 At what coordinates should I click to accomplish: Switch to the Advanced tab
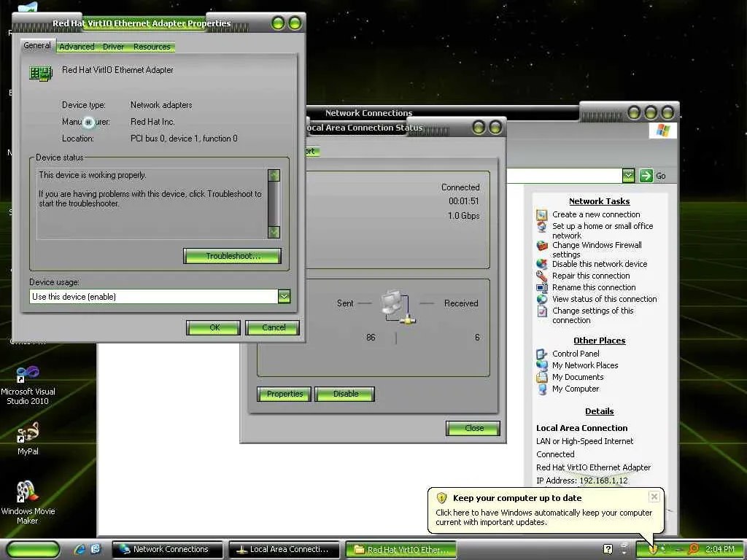click(77, 47)
